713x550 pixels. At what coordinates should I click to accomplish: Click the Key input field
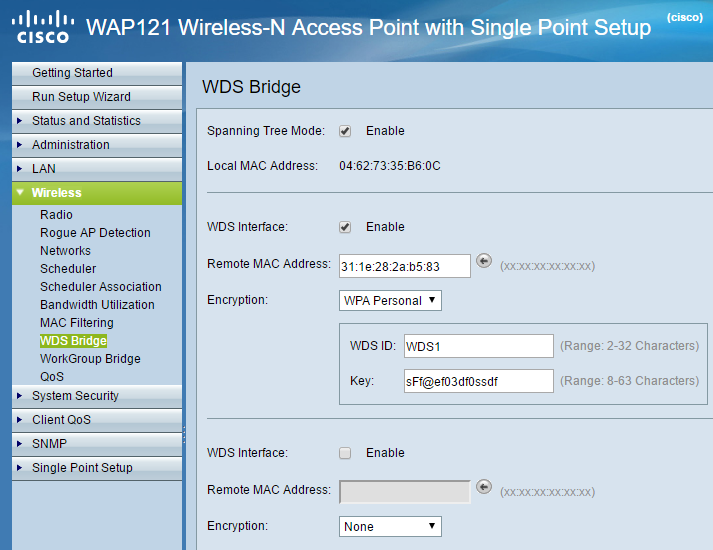click(x=479, y=381)
